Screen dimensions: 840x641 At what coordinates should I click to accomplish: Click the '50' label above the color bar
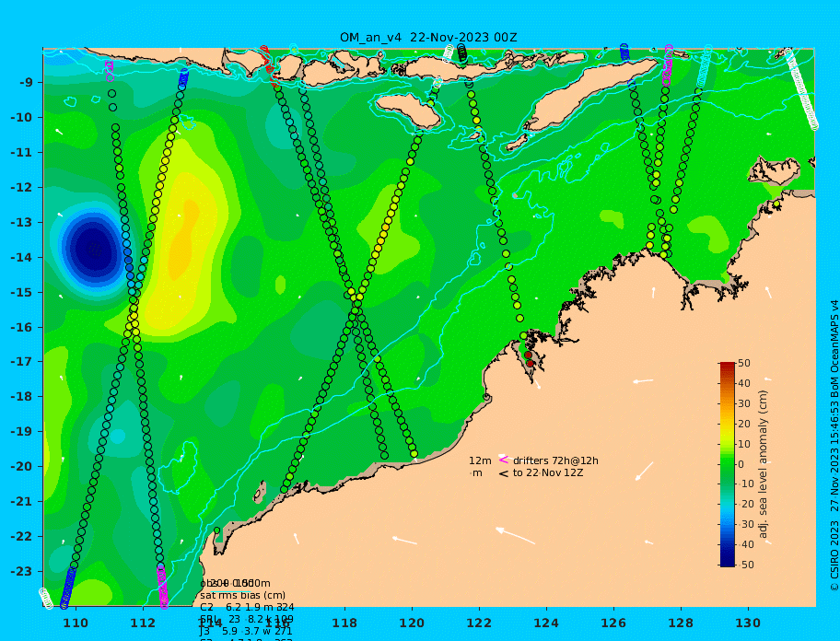(744, 363)
